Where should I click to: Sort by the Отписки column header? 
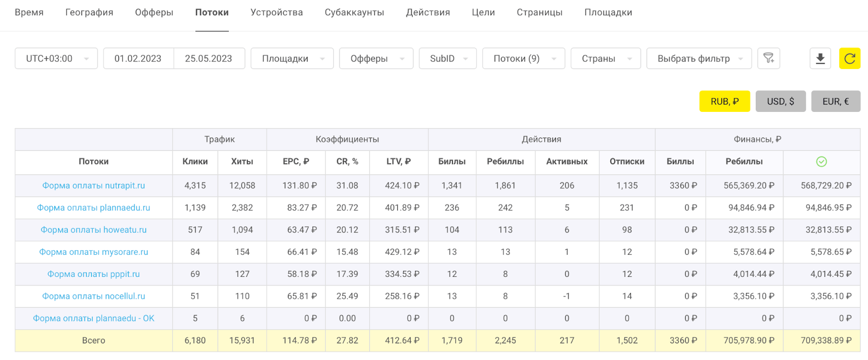[x=627, y=161]
